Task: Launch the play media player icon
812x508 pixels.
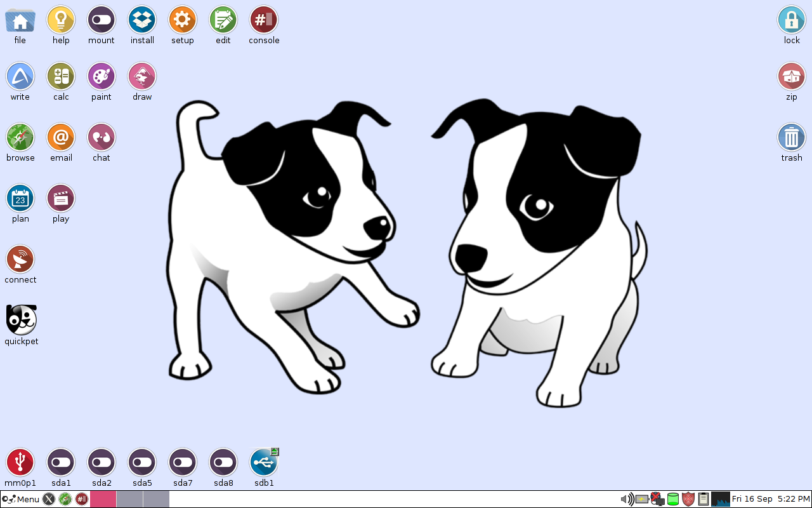Action: (x=61, y=199)
